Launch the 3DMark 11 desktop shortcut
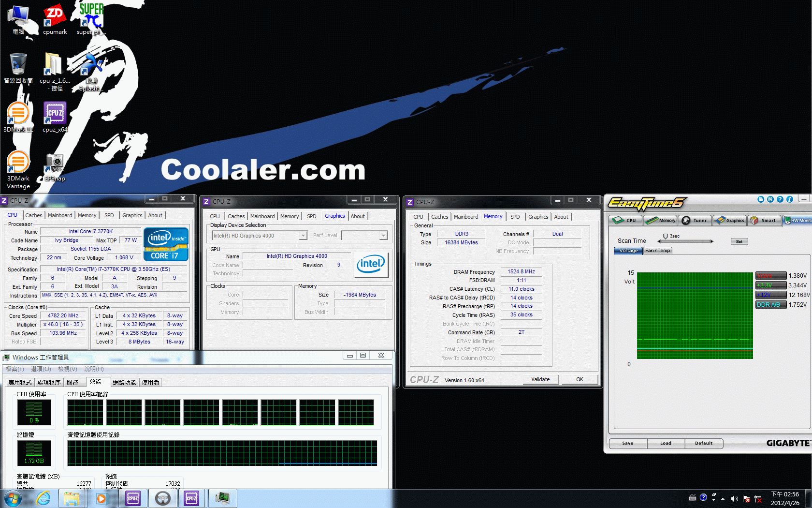812x508 pixels. coord(18,117)
